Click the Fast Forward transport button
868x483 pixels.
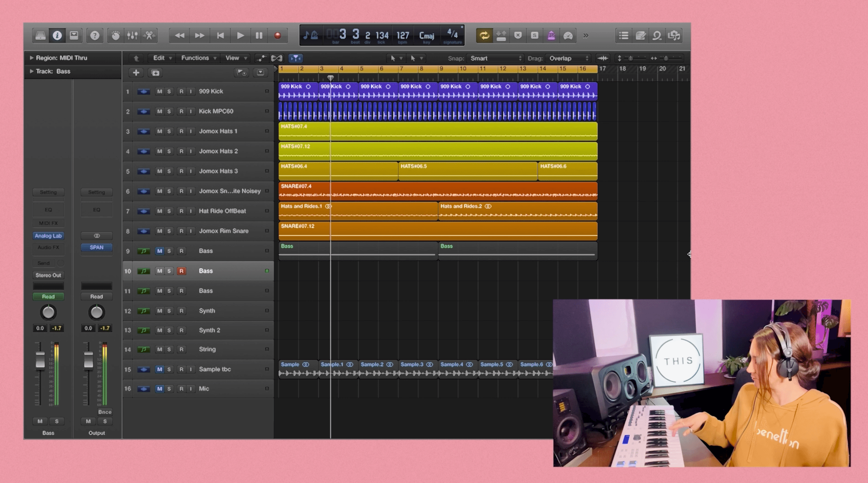pos(200,36)
